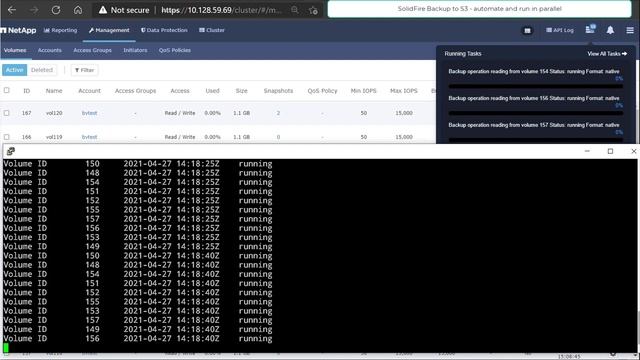Click the PuTTY icon in terminal title bar
The height and width of the screenshot is (360, 640).
[11, 151]
